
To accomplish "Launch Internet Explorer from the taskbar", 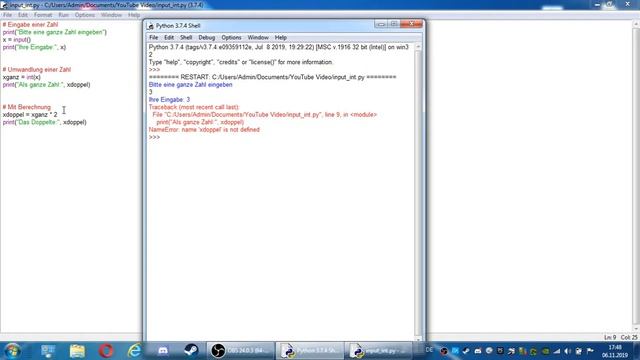I will [134, 351].
